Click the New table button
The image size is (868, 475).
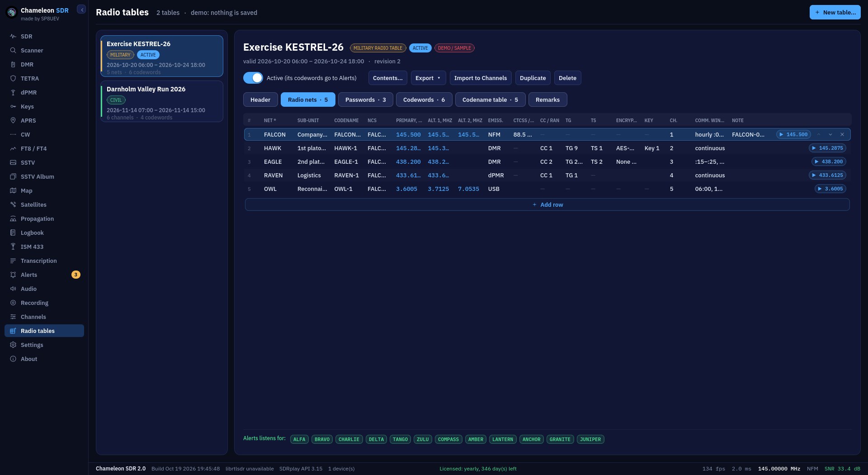pyautogui.click(x=835, y=12)
